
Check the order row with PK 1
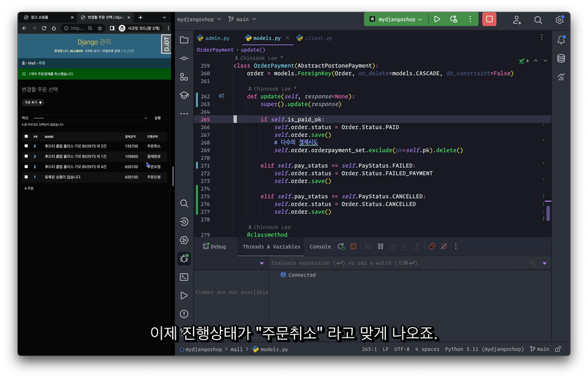26,177
